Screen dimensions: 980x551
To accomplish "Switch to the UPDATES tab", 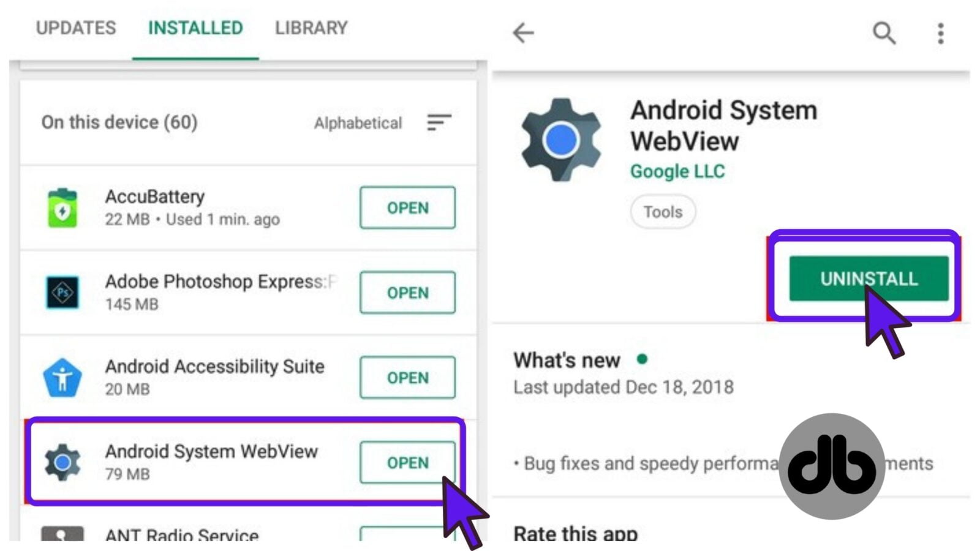I will 76,28.
